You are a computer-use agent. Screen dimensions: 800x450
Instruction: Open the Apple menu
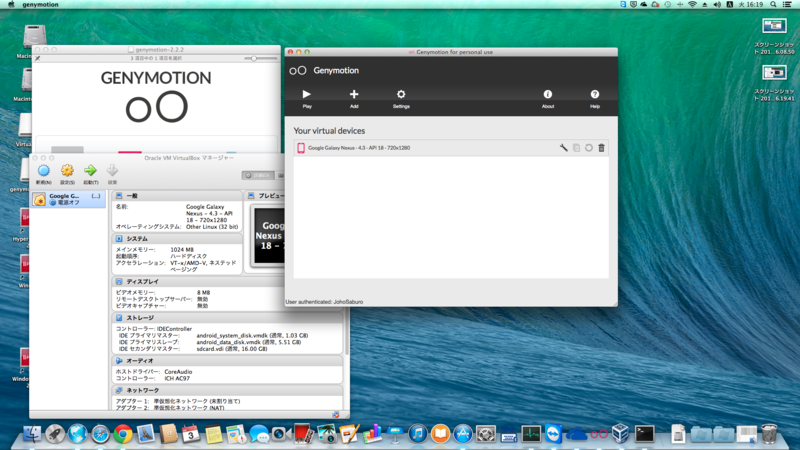(x=11, y=4)
